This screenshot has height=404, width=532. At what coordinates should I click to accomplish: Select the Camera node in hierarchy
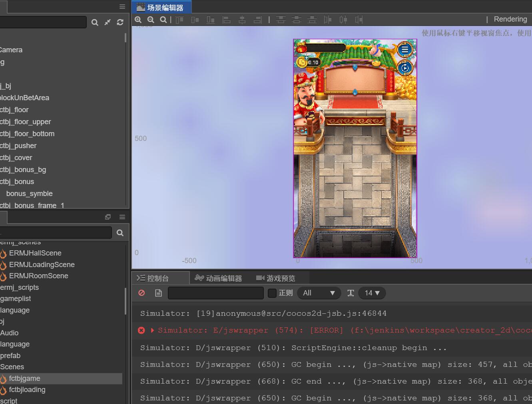(11, 50)
